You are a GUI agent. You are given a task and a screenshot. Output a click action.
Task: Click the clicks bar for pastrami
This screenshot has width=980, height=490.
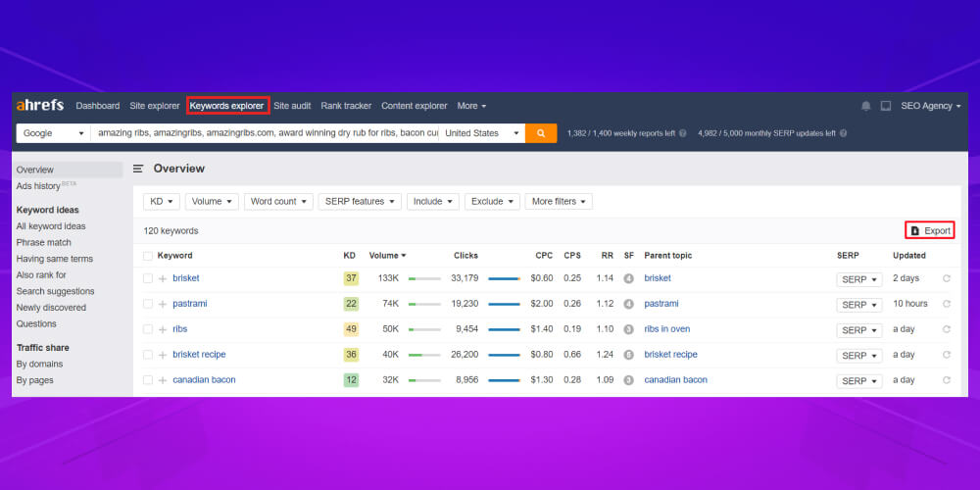pos(504,305)
